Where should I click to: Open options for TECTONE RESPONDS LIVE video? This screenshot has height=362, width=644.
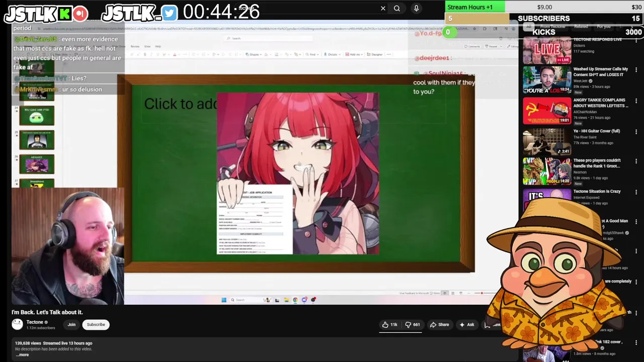pos(636,40)
